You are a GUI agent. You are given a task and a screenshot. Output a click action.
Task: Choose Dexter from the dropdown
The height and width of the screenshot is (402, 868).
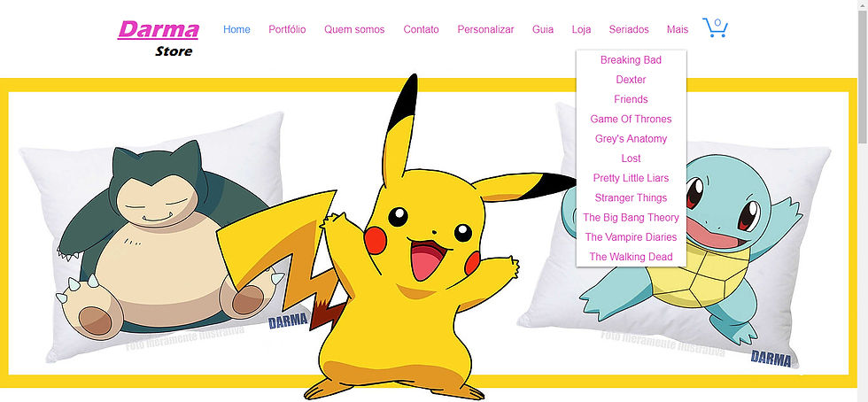[631, 80]
